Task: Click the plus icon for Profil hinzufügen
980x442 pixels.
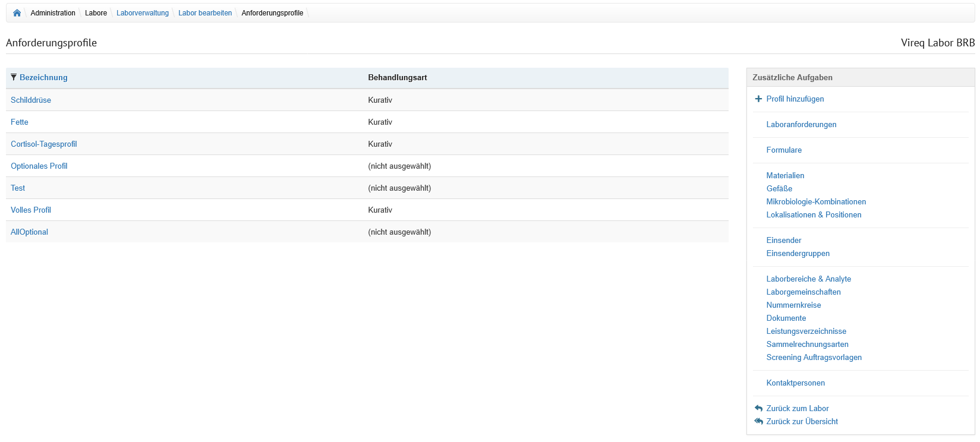Action: (x=758, y=99)
